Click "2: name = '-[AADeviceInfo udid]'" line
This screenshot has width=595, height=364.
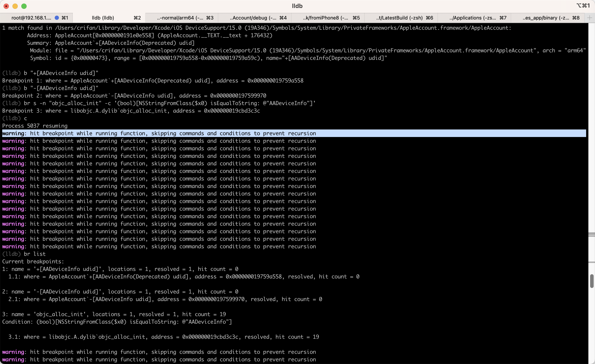click(120, 292)
